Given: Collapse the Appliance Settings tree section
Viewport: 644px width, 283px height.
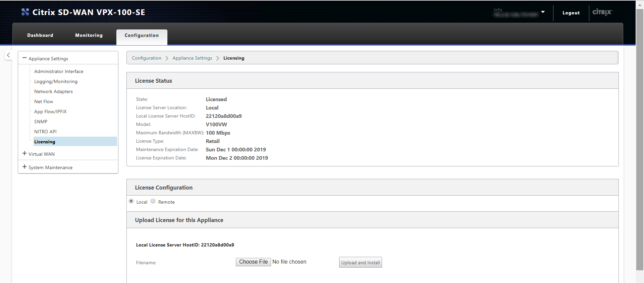Looking at the screenshot, I should (x=24, y=58).
